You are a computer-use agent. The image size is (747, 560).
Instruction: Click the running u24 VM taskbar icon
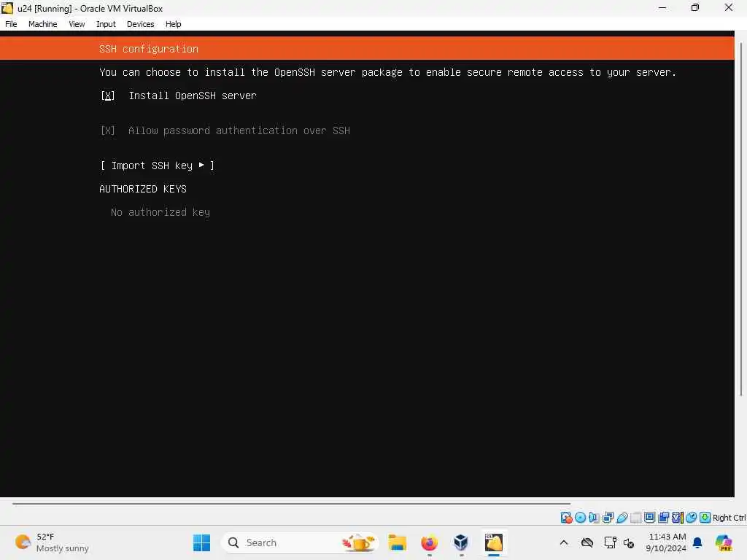pyautogui.click(x=494, y=542)
